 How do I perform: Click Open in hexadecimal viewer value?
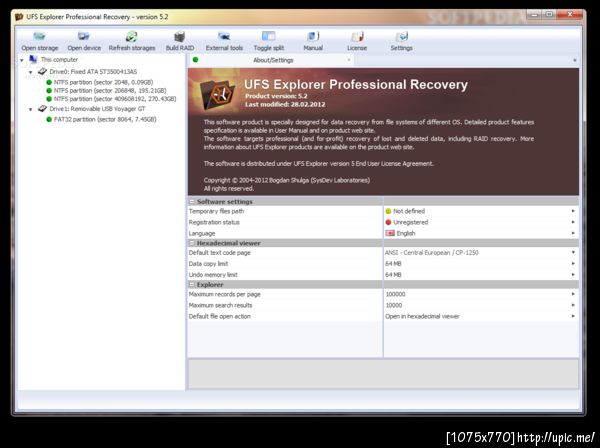(x=422, y=316)
